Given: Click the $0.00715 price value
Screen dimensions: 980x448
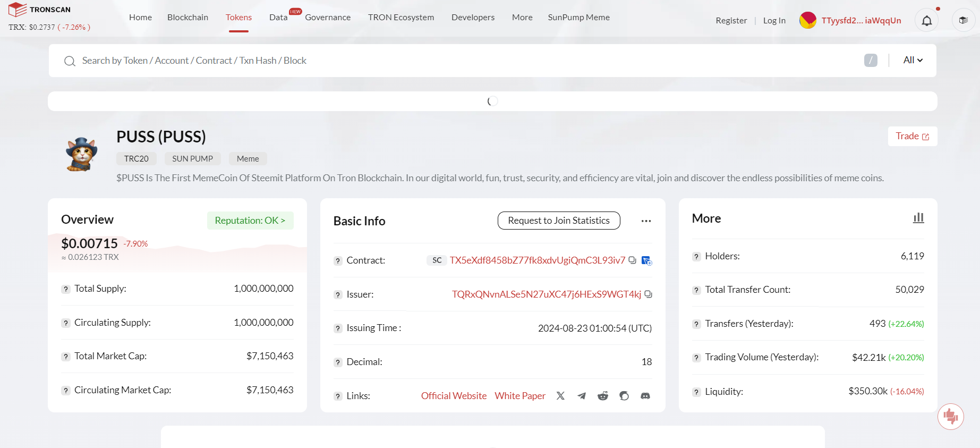Looking at the screenshot, I should [x=89, y=243].
